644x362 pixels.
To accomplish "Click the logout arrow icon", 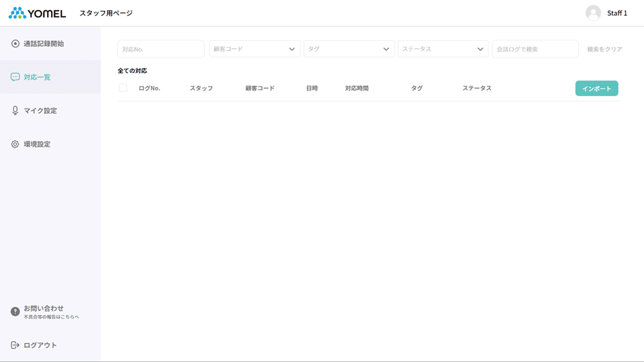I will click(x=15, y=345).
